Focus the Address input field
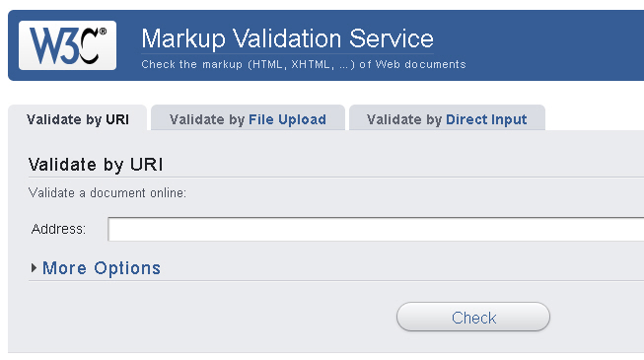 376,229
